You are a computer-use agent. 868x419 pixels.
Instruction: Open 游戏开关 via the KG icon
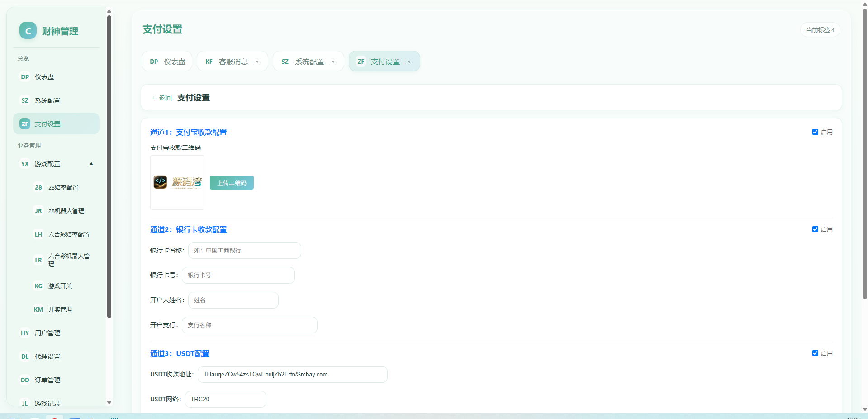tap(38, 286)
